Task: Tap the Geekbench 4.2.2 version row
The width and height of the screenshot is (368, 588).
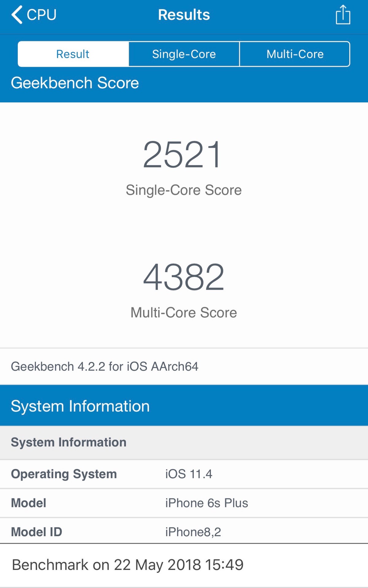Action: pos(105,366)
